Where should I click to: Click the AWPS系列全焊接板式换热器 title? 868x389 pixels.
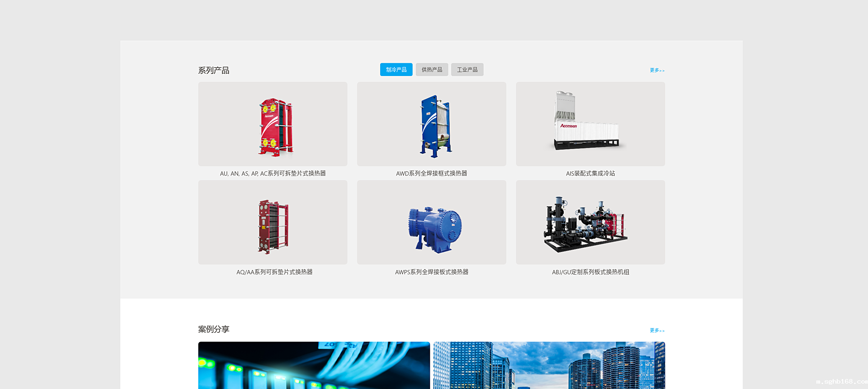click(431, 272)
